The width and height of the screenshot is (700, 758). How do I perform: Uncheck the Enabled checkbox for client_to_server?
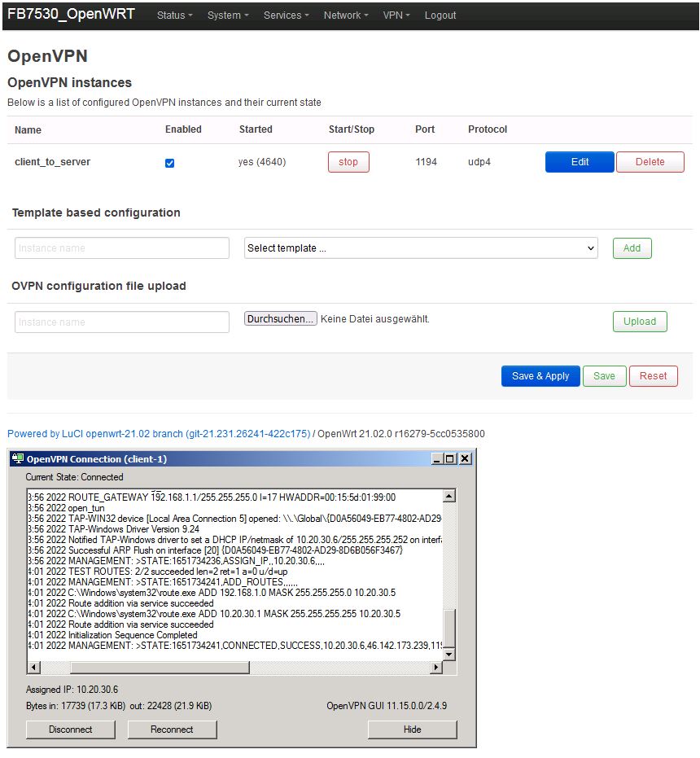[x=169, y=163]
